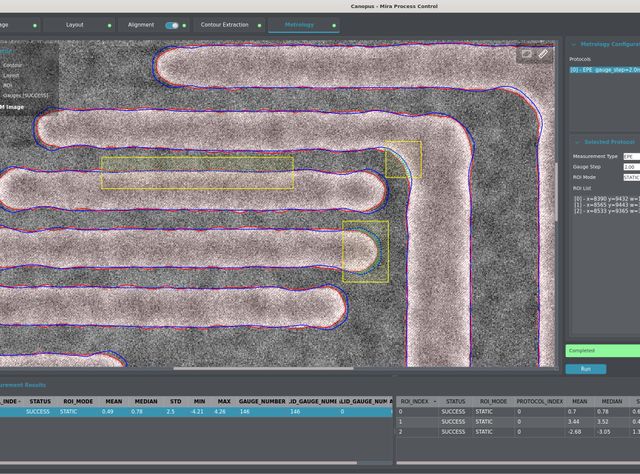Switch to the Layout tab
Image resolution: width=640 pixels, height=474 pixels.
click(x=75, y=25)
